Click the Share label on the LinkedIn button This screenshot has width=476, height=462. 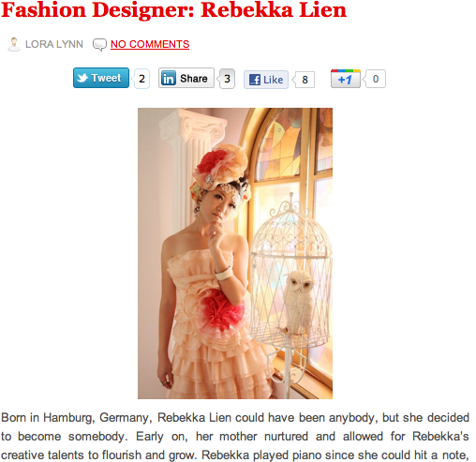[x=194, y=79]
